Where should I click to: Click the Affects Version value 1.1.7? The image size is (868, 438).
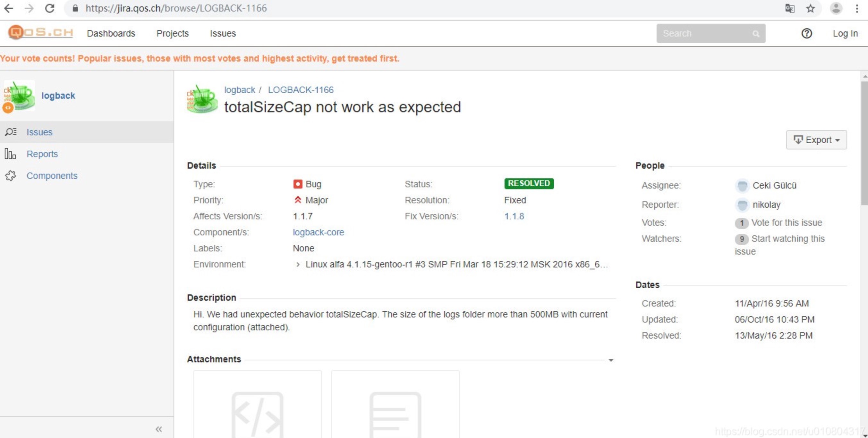point(302,216)
